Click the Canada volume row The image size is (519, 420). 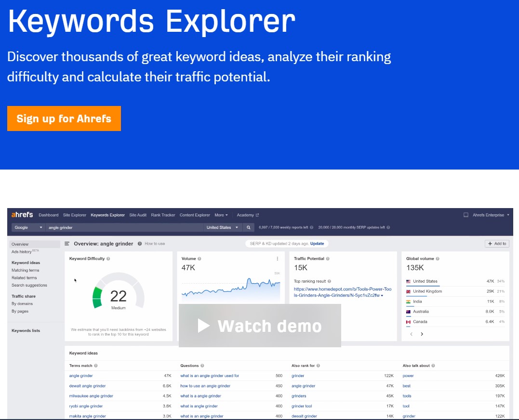tap(455, 322)
